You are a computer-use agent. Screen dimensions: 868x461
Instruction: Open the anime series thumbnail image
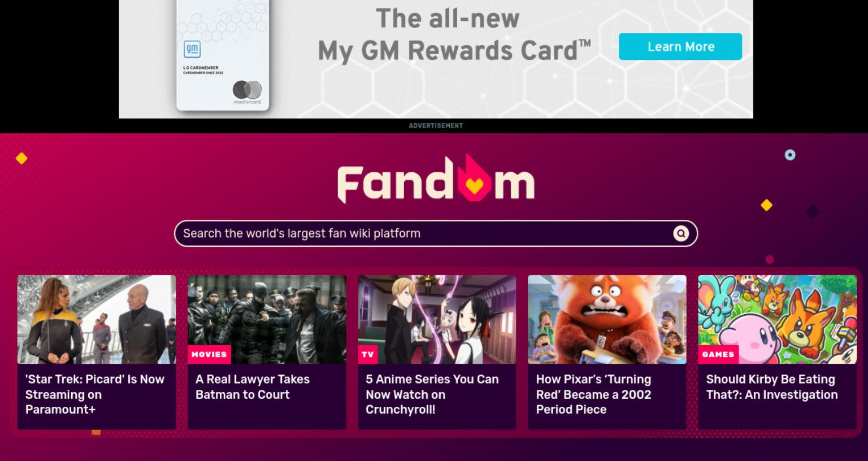[437, 319]
